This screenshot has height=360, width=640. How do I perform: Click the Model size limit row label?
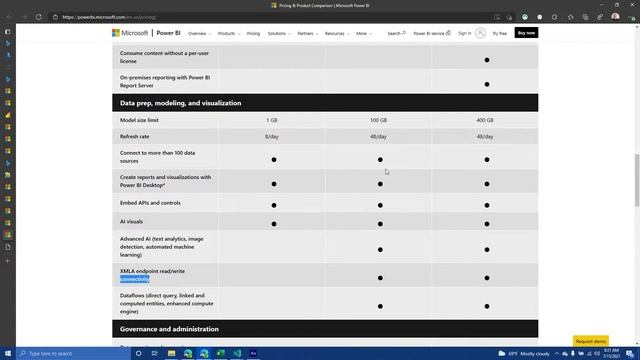tap(139, 120)
